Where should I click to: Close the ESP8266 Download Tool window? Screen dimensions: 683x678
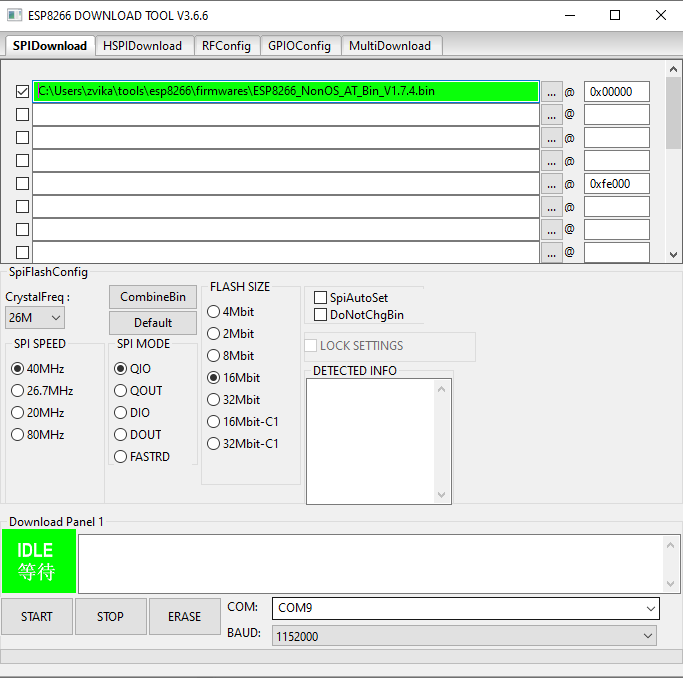(661, 15)
